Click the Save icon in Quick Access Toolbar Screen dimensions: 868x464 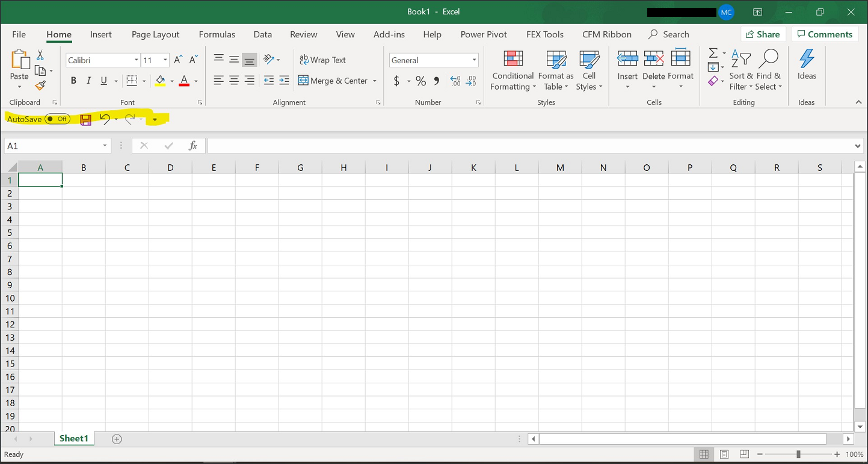tap(86, 119)
